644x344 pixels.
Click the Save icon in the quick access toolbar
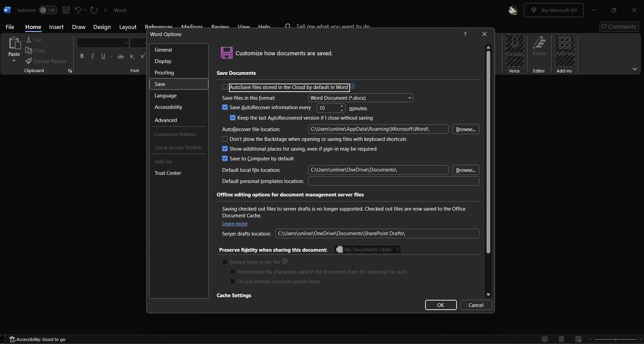66,10
